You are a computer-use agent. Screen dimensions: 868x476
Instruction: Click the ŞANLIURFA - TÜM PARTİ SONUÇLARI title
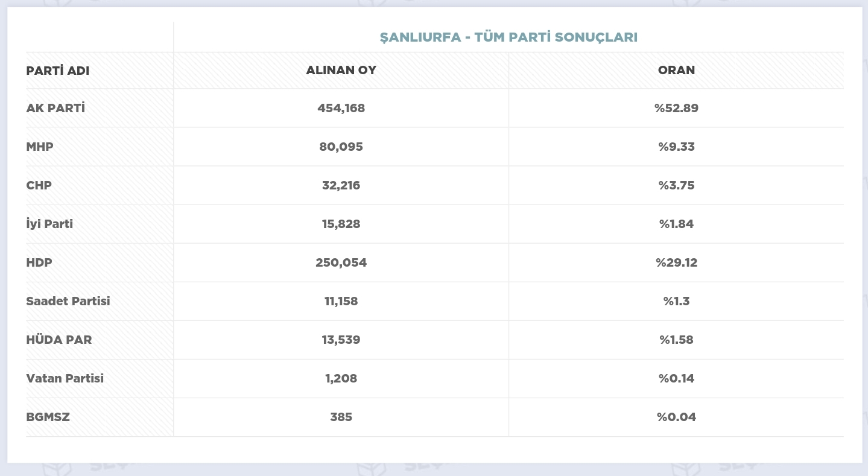pos(508,37)
